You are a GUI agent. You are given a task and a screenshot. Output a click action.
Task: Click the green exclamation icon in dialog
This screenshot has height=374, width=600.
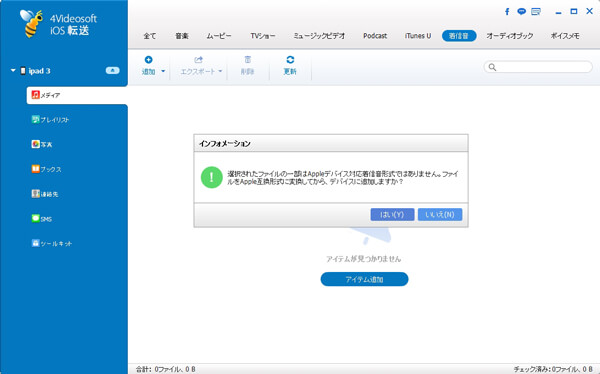click(212, 177)
